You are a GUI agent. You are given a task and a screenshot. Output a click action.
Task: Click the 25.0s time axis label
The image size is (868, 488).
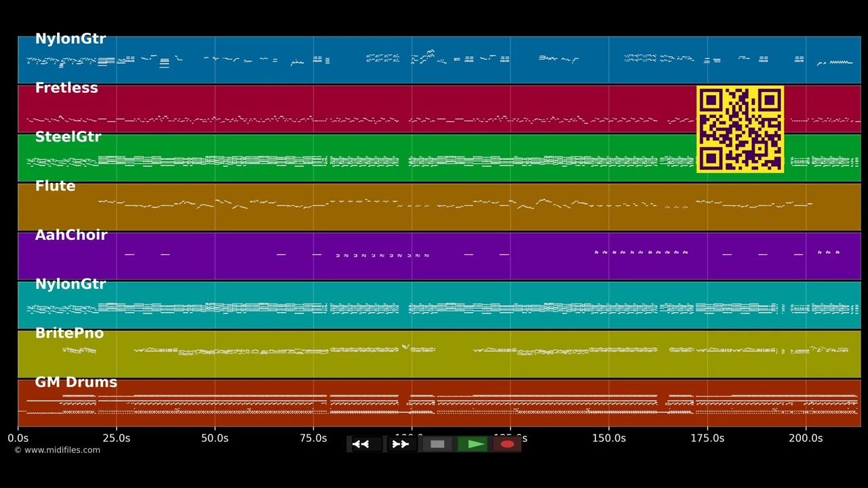pos(116,439)
